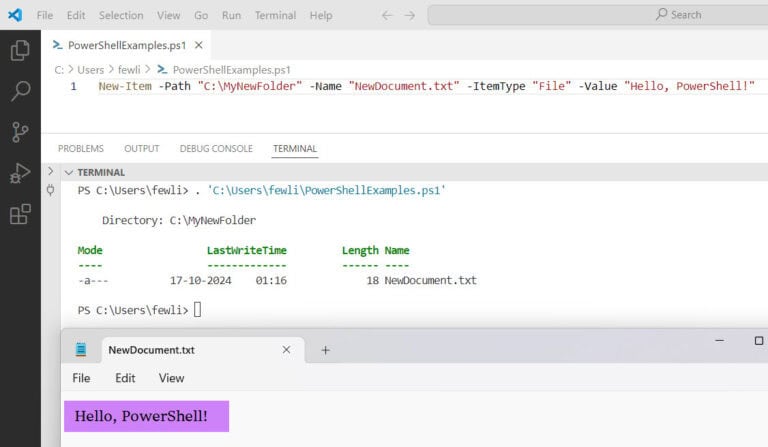Click the VS Code logo icon
Image resolution: width=768 pixels, height=447 pixels.
pyautogui.click(x=15, y=15)
